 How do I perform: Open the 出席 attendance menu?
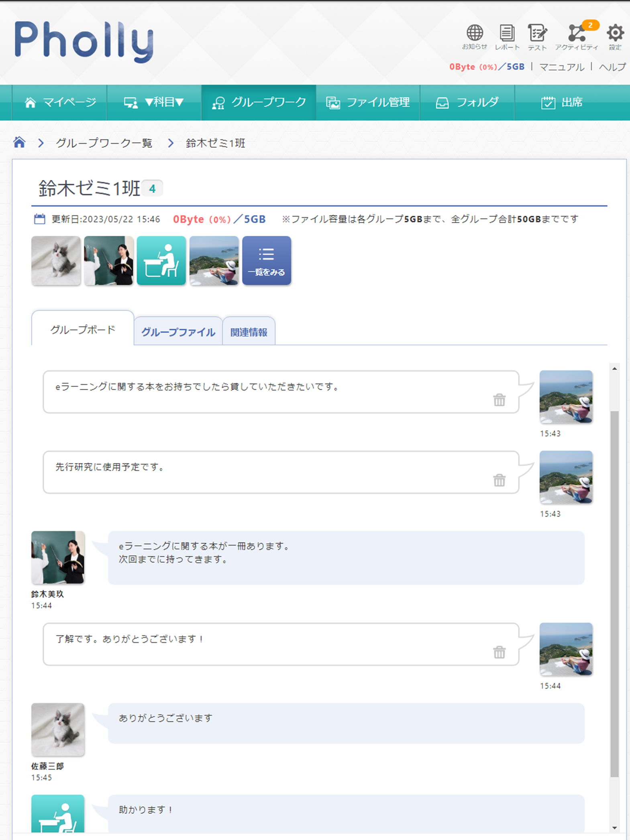pyautogui.click(x=561, y=102)
